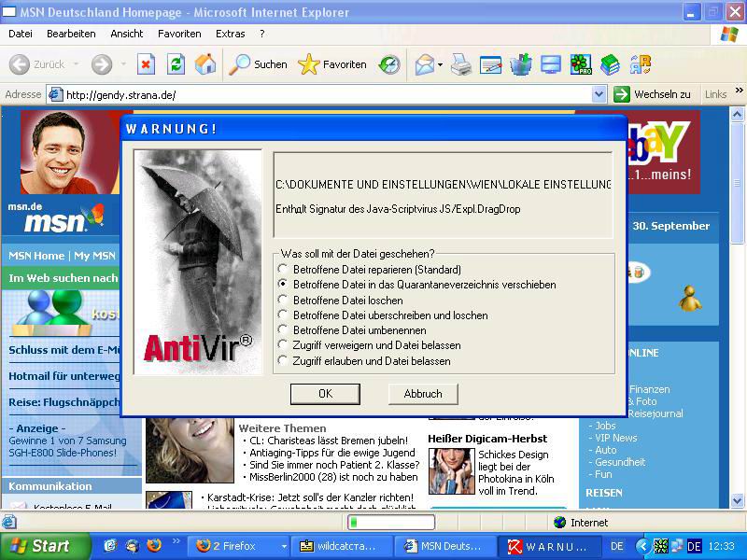This screenshot has height=560, width=747.
Task: Open Suchen (search) magnifier in toolbar
Action: [x=240, y=64]
